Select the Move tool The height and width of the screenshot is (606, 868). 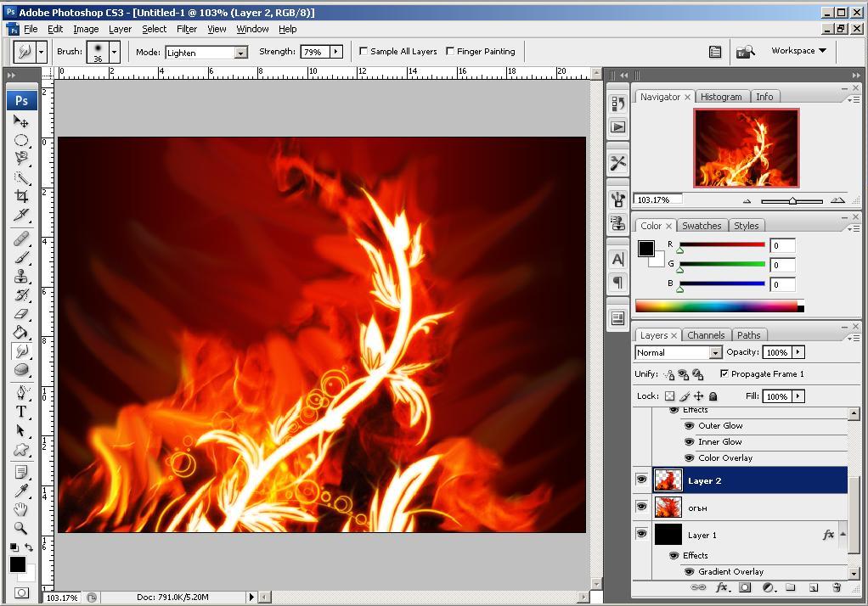[20, 121]
